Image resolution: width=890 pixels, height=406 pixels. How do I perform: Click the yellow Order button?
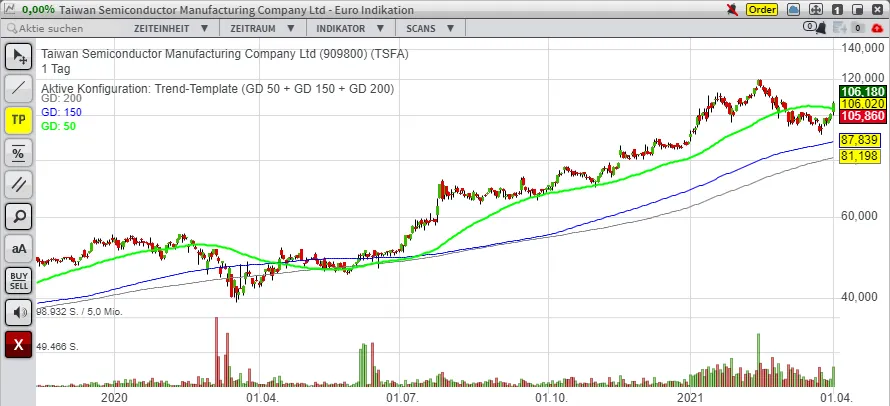(x=761, y=10)
